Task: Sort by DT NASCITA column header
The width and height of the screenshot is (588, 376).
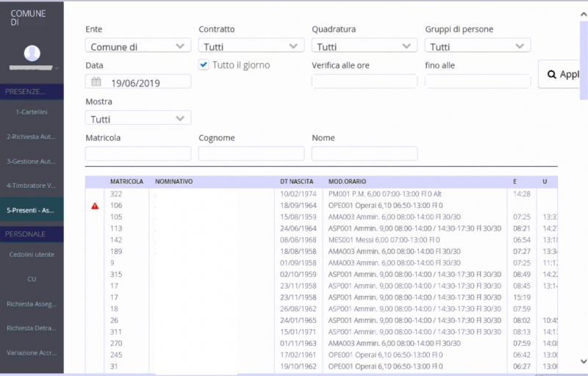Action: [296, 181]
